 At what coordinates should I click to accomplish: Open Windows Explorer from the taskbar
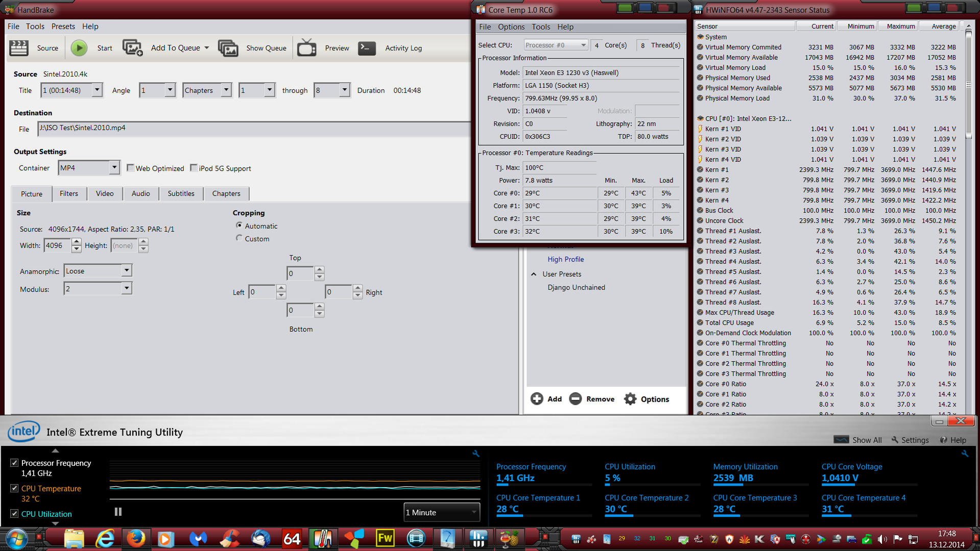click(x=74, y=539)
